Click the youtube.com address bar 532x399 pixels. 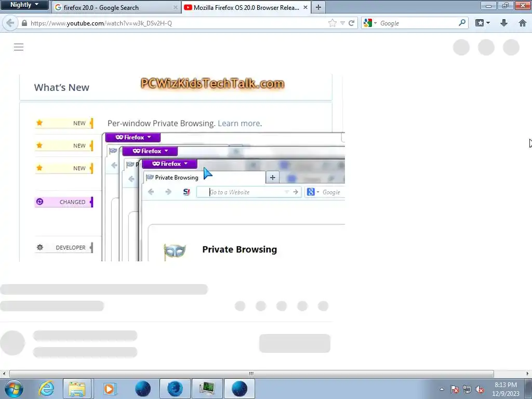[x=177, y=23]
